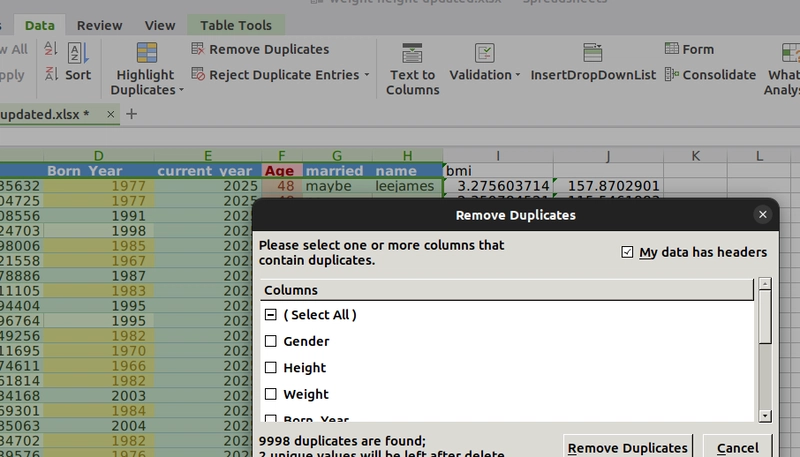Click the Cancel button in the dialog
The width and height of the screenshot is (800, 457).
(737, 447)
